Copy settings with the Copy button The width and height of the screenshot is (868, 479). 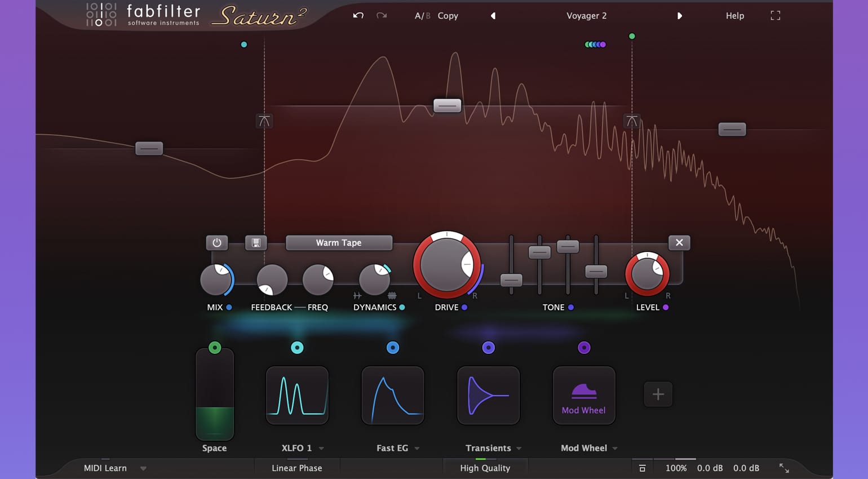(x=448, y=16)
